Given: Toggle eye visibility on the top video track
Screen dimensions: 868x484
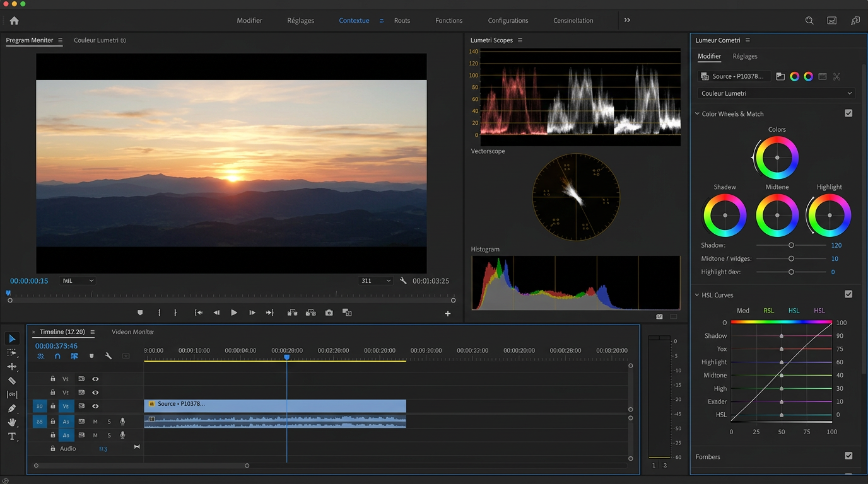Looking at the screenshot, I should [95, 379].
